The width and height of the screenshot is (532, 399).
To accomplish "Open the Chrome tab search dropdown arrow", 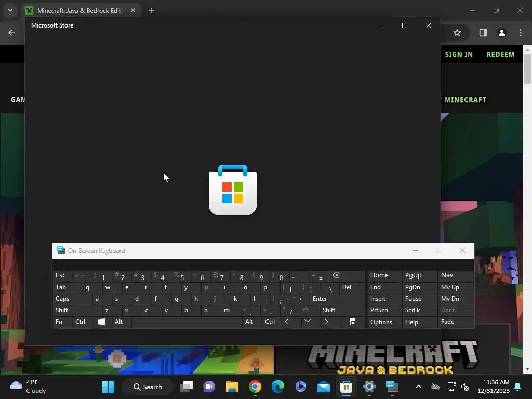I will pos(10,10).
